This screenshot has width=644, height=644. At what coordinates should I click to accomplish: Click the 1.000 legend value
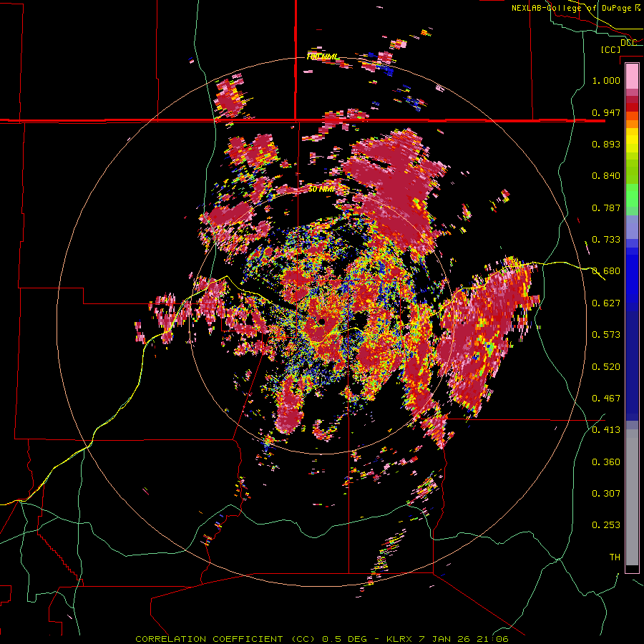point(606,80)
